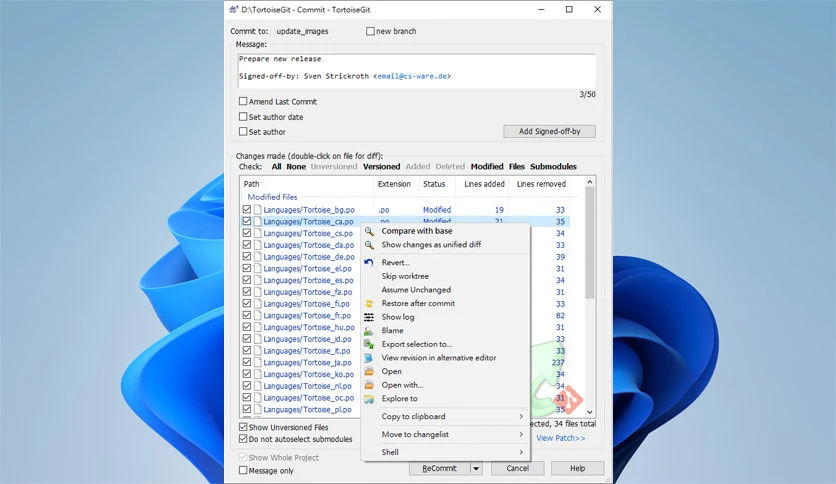Click the file list scroll up arrow

(x=590, y=182)
